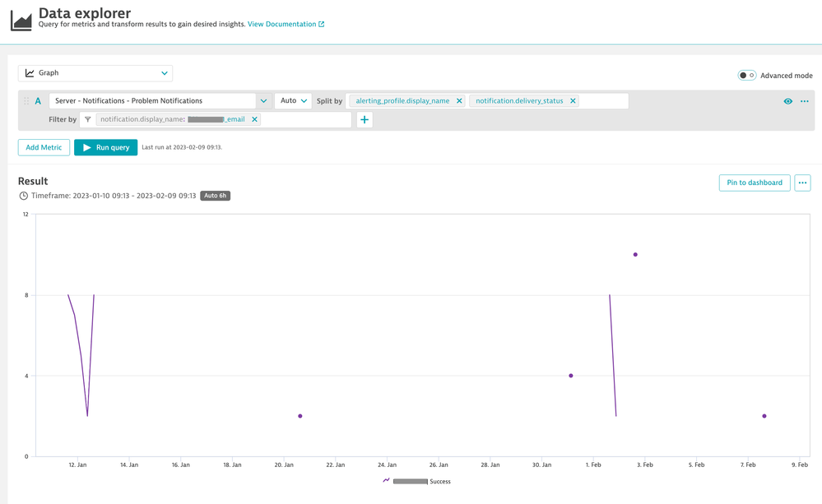Remove notification.delivery_status split tag
Screen dimensions: 822x504
click(x=573, y=101)
